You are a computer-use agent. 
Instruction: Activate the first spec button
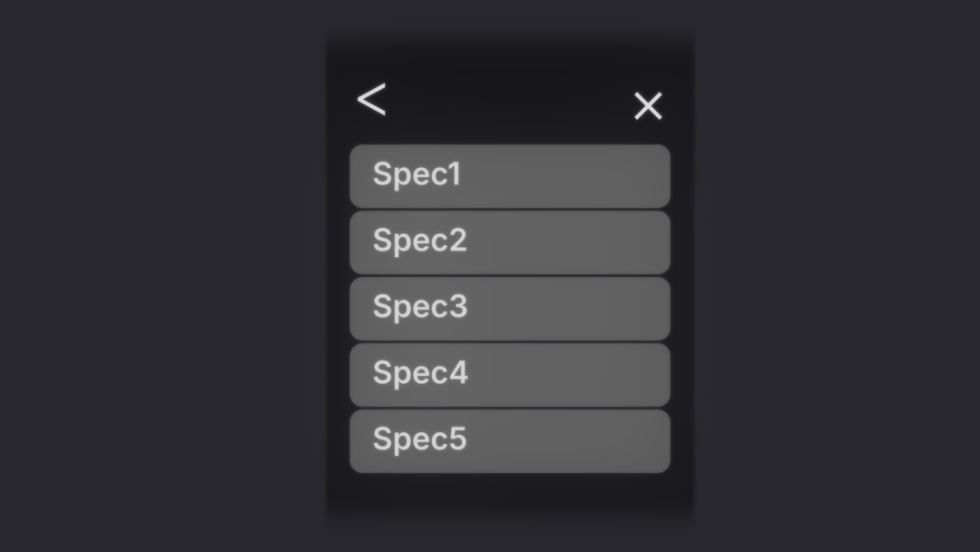[x=510, y=176]
